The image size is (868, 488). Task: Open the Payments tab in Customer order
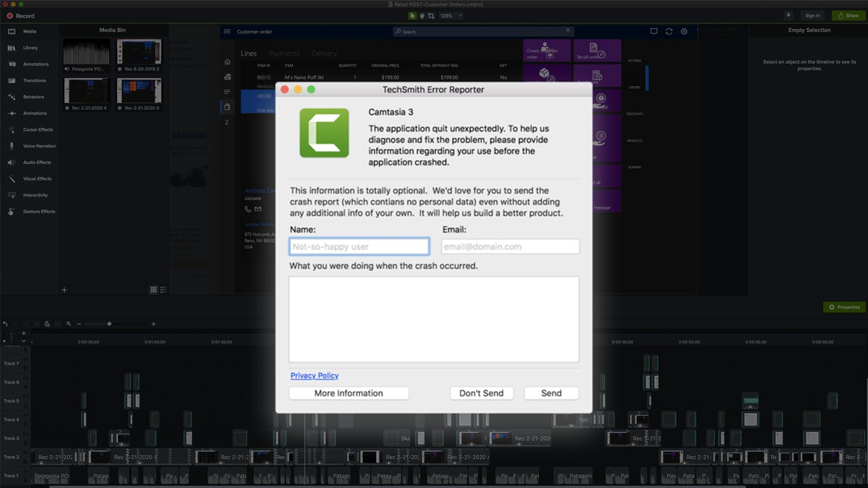click(x=284, y=54)
